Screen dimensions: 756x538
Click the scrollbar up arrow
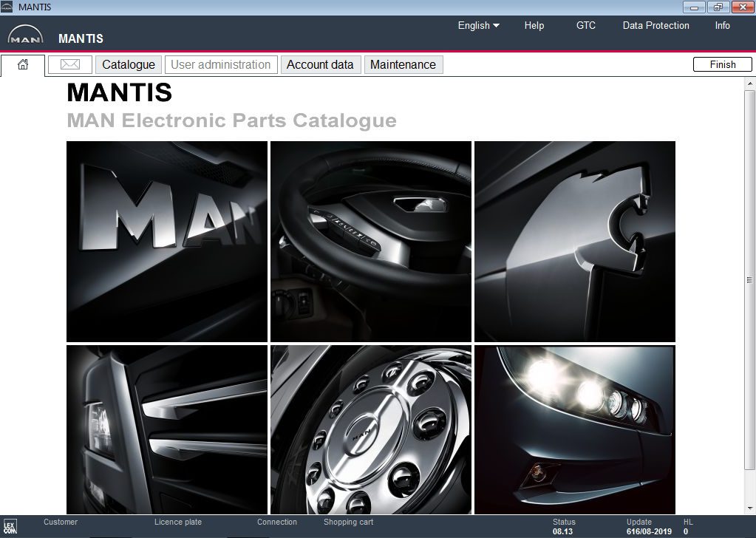pos(748,82)
